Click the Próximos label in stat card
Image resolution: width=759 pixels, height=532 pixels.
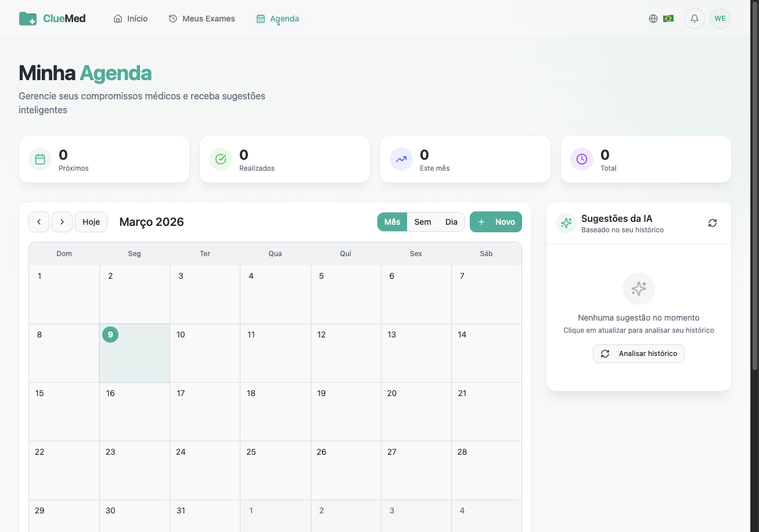pos(74,168)
